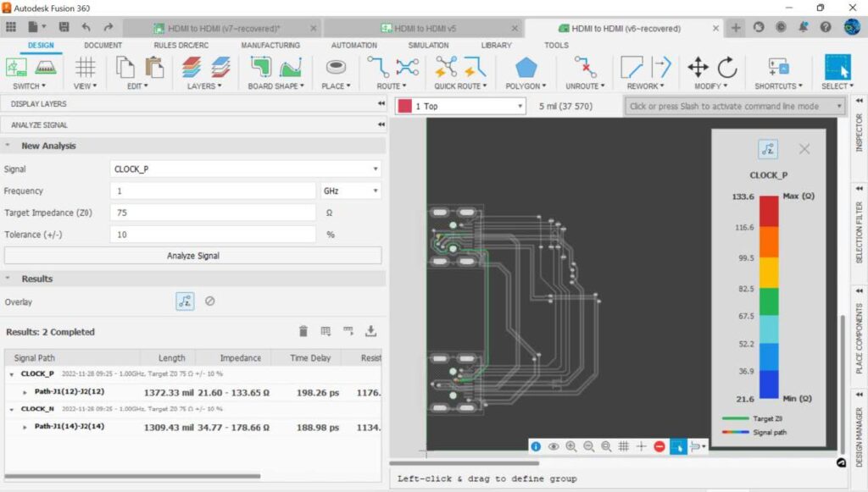Viewport: 868px width, 492px height.
Task: Toggle visibility with the eye icon
Action: (554, 446)
